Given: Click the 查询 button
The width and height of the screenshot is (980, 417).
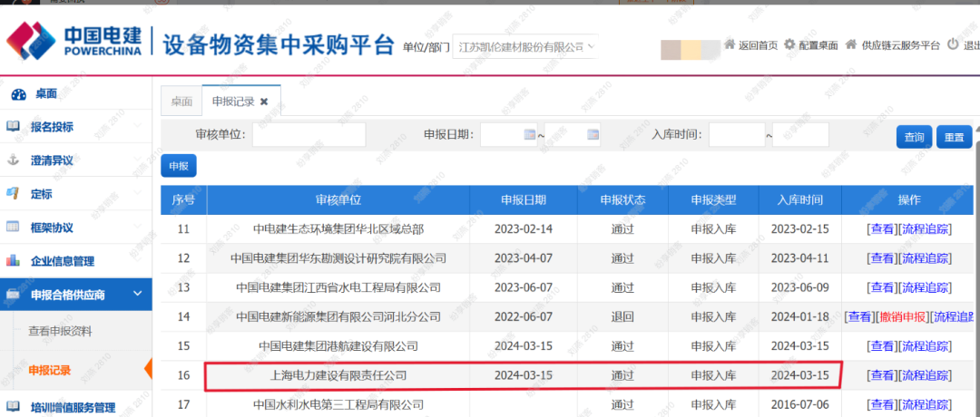Looking at the screenshot, I should pyautogui.click(x=915, y=137).
